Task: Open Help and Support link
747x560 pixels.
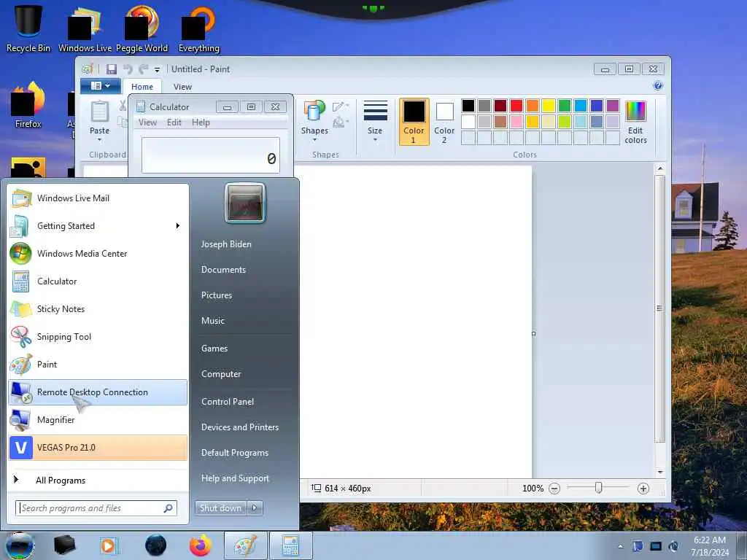Action: coord(235,478)
